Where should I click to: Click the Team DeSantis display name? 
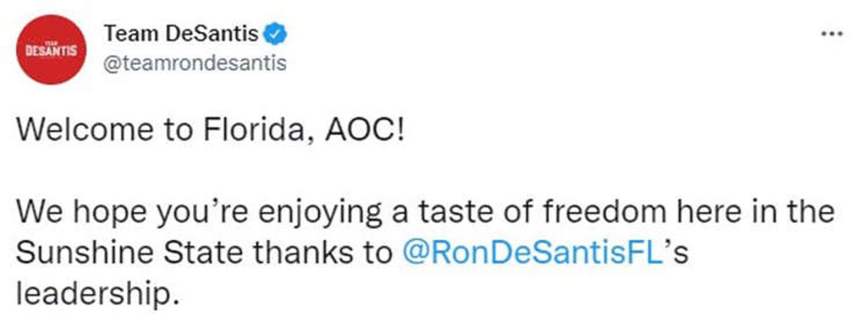click(x=180, y=33)
